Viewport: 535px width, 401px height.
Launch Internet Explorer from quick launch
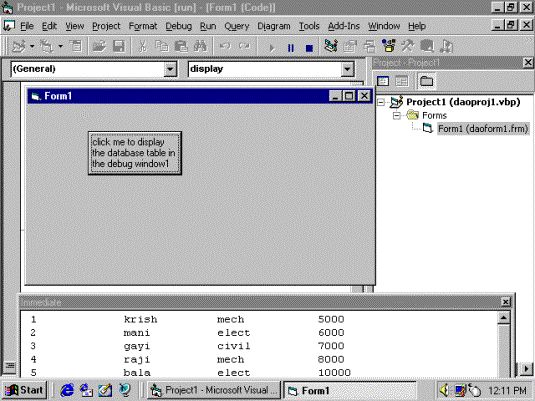click(67, 390)
